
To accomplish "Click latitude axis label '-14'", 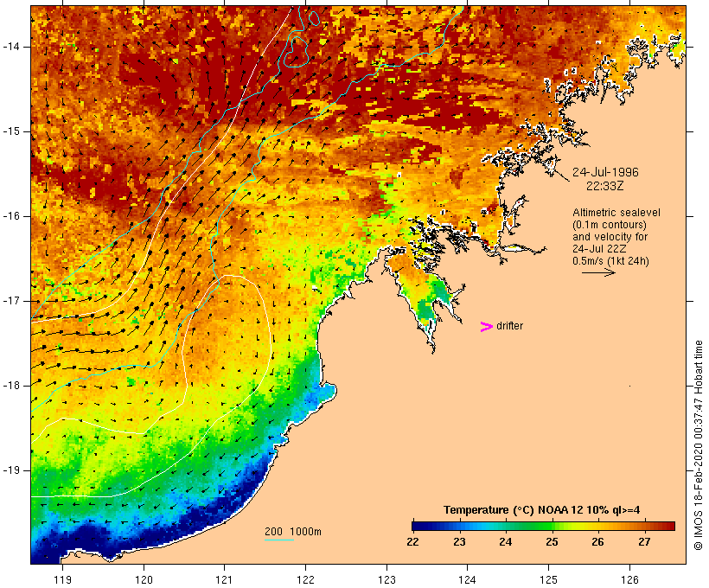I will coord(10,47).
